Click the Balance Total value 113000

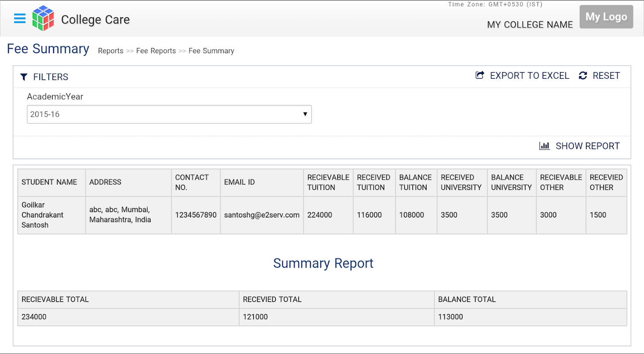tap(451, 317)
